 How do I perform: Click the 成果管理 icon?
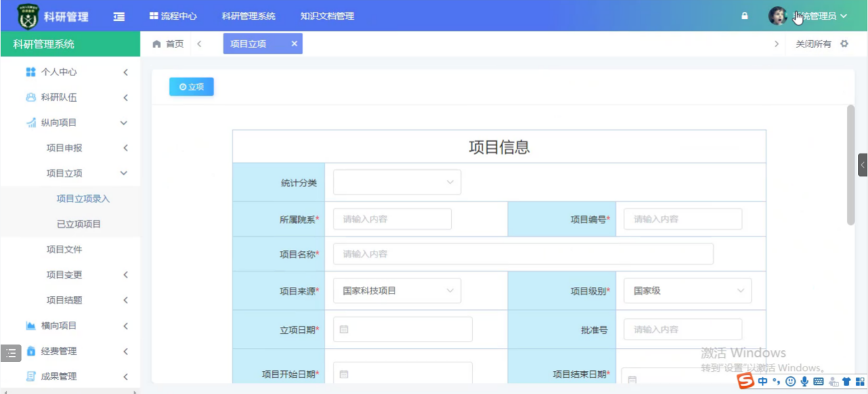click(x=31, y=376)
